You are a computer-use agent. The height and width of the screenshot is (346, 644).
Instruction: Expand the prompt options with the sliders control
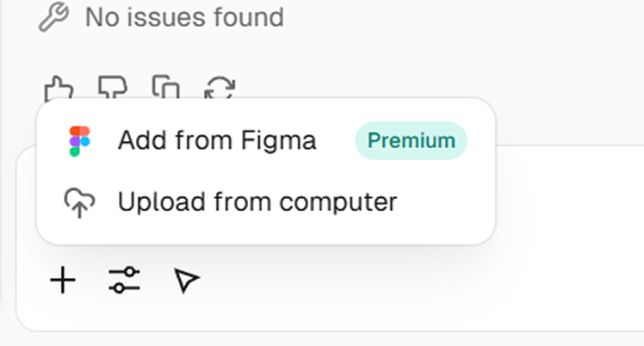(125, 281)
